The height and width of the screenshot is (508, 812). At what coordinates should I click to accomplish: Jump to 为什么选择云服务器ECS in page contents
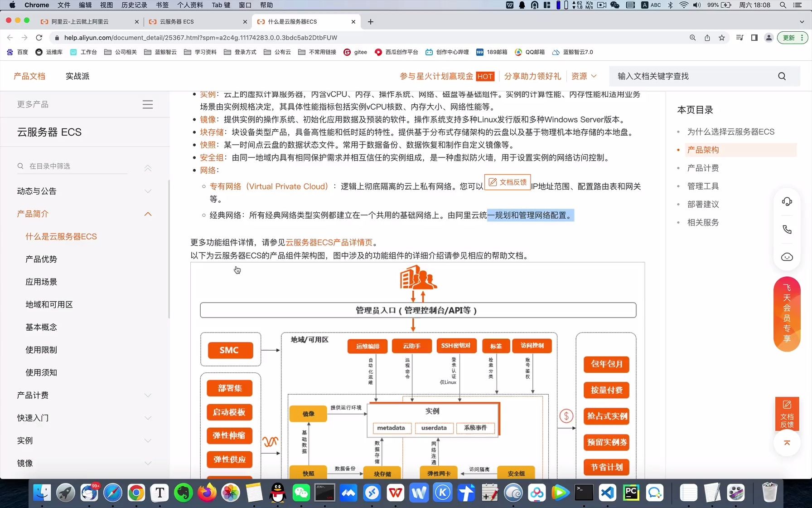point(731,132)
